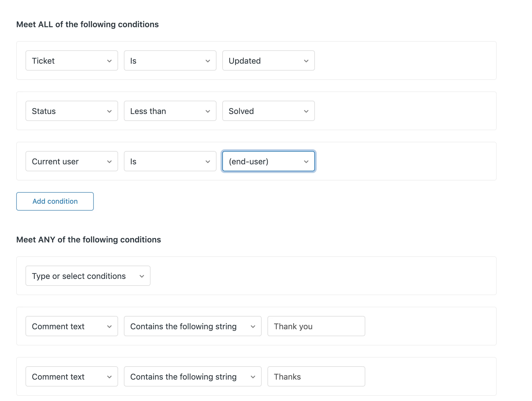Click chevron arrow on the Updated dropdown
Screen dimensions: 532x401
(x=306, y=61)
